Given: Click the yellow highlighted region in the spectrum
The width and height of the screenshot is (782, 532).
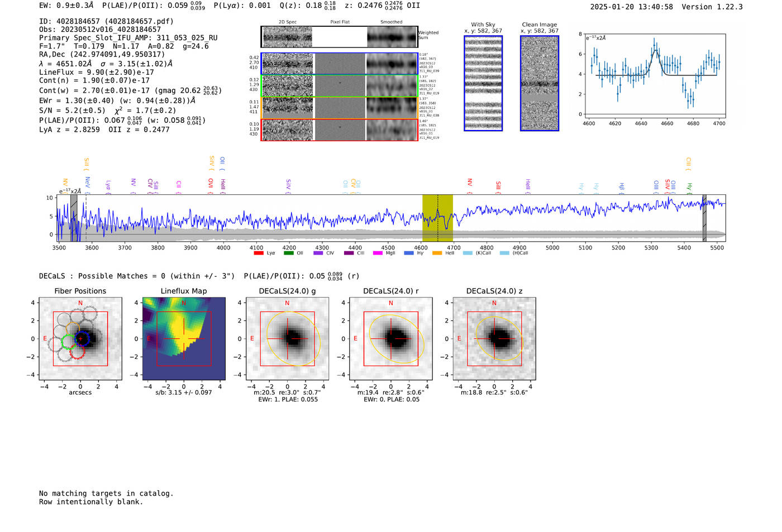Looking at the screenshot, I should click(x=437, y=218).
